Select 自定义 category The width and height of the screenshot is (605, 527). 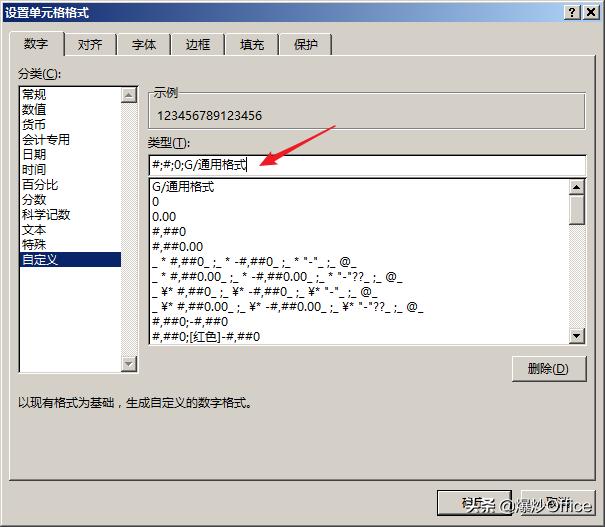coord(70,260)
